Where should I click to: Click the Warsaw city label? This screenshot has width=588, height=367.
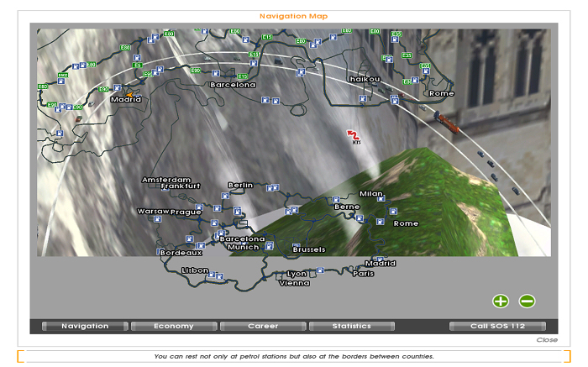coord(153,212)
